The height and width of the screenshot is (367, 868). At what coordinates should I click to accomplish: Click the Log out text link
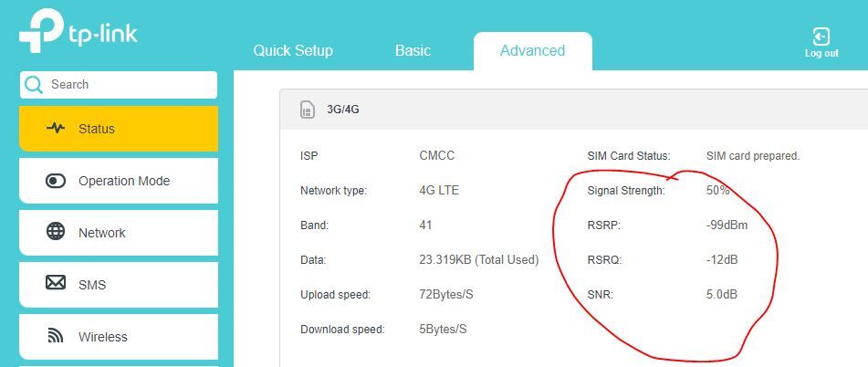click(821, 54)
